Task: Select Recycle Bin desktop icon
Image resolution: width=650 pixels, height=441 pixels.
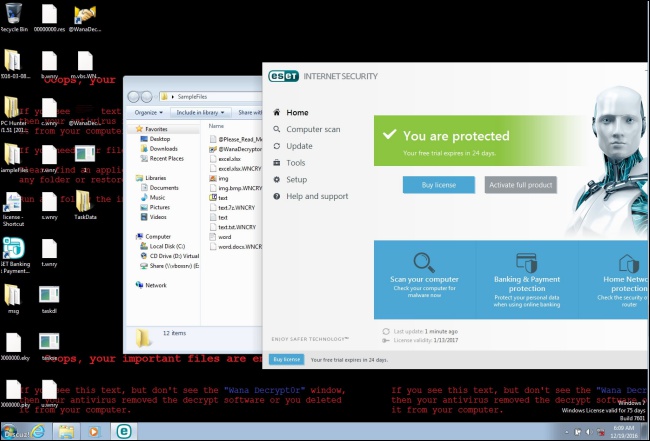Action: click(x=14, y=17)
